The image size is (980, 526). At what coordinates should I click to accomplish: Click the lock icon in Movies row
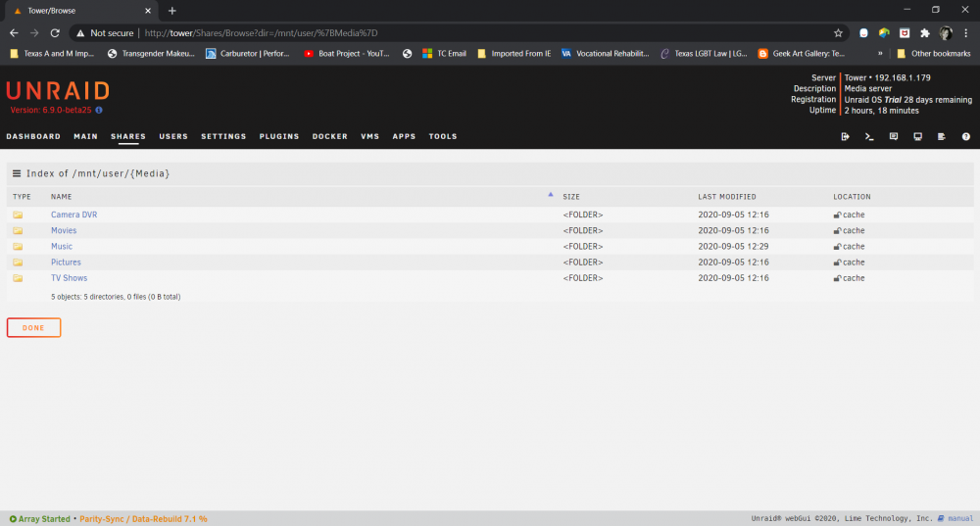pyautogui.click(x=837, y=230)
